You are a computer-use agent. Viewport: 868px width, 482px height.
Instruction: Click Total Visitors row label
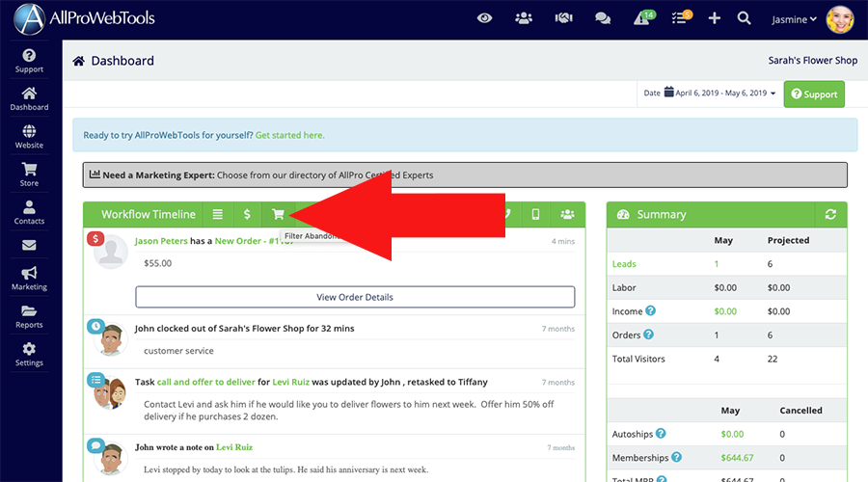pos(638,359)
